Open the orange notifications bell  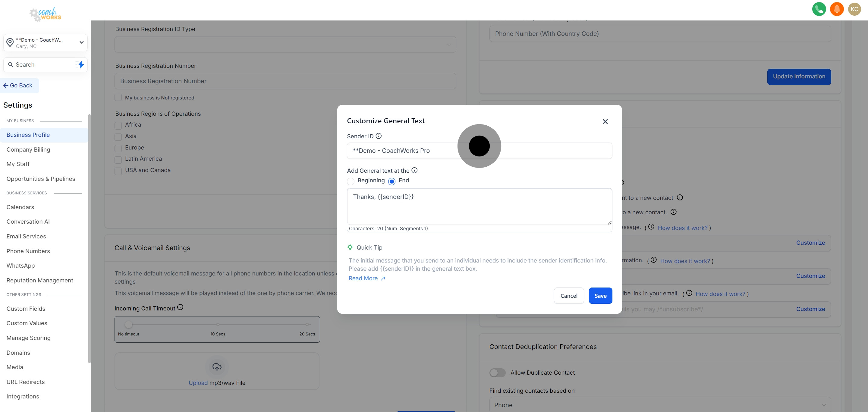point(837,9)
